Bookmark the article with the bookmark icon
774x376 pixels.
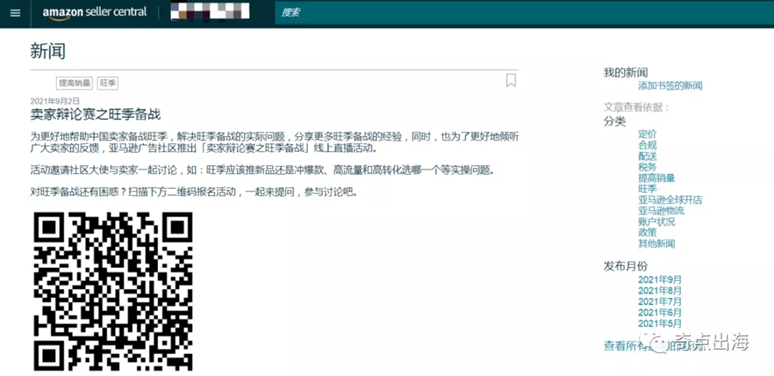point(511,80)
